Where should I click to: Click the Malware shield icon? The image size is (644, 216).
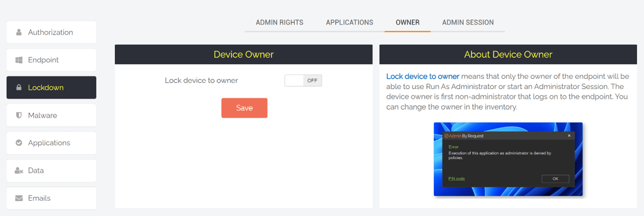[19, 115]
